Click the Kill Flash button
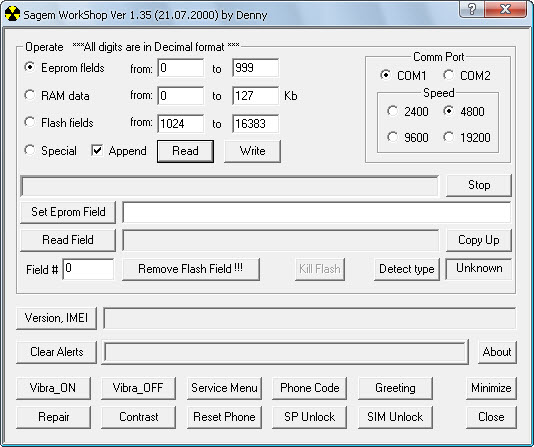Screen dimensions: 534x447 pyautogui.click(x=320, y=269)
